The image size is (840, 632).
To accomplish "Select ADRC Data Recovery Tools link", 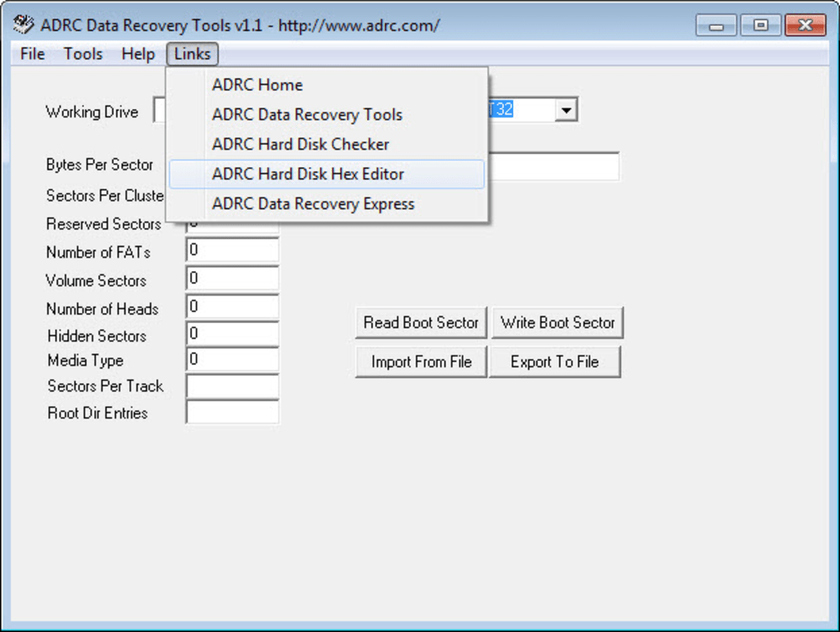I will tap(326, 115).
